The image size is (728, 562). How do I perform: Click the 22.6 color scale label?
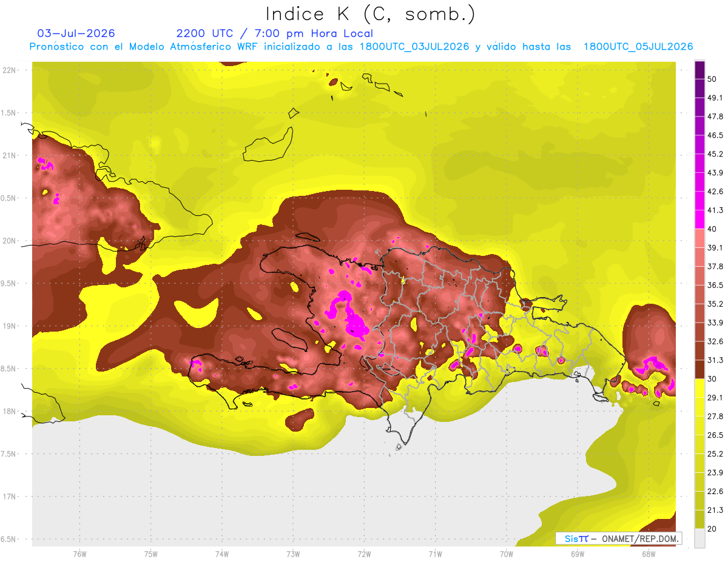coord(715,492)
